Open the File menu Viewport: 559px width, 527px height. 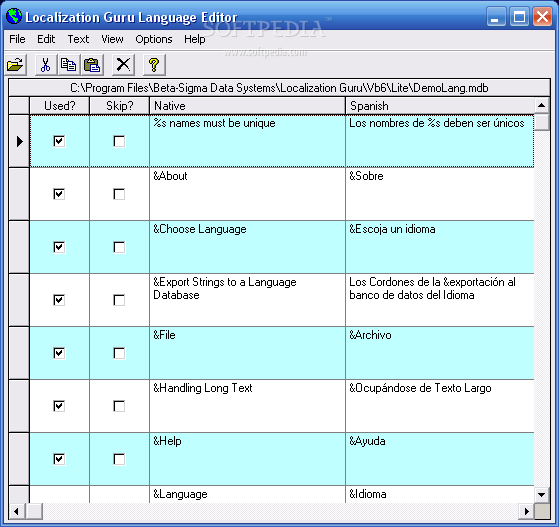click(17, 39)
